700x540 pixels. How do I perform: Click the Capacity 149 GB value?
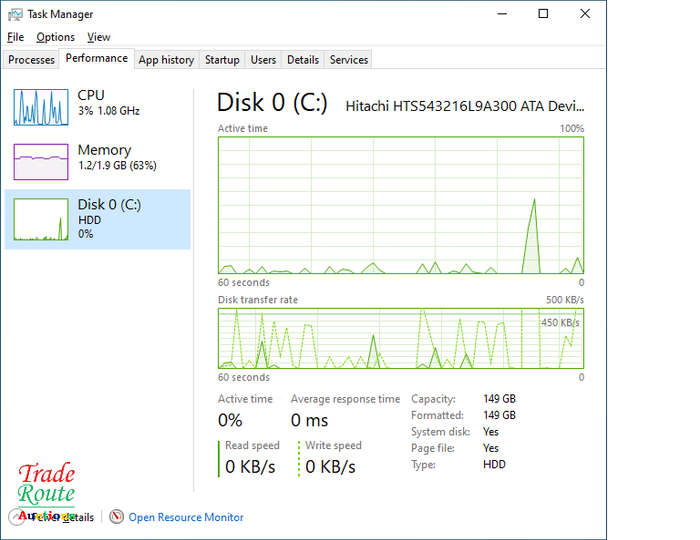click(x=500, y=399)
